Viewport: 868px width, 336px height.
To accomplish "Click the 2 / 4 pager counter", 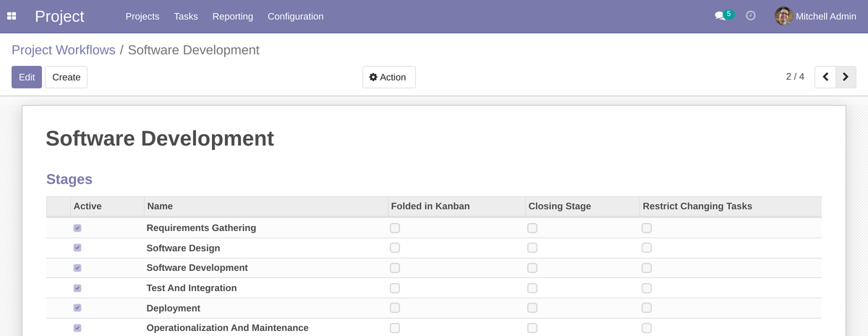I will click(x=795, y=77).
